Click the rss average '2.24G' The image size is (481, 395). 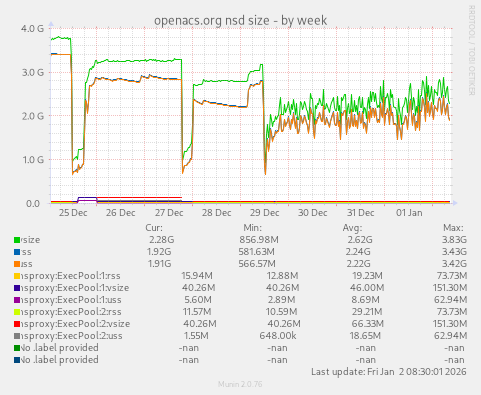tap(358, 252)
